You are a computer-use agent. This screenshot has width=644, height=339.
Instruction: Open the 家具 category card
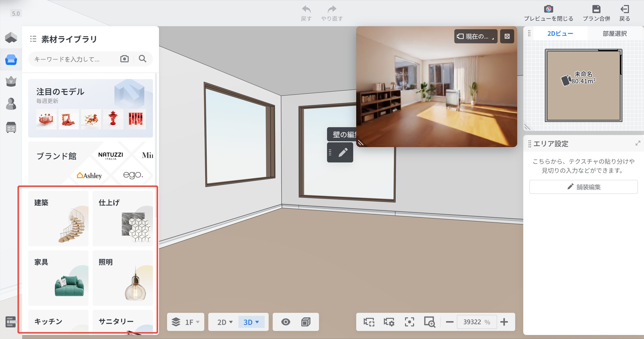coord(58,278)
